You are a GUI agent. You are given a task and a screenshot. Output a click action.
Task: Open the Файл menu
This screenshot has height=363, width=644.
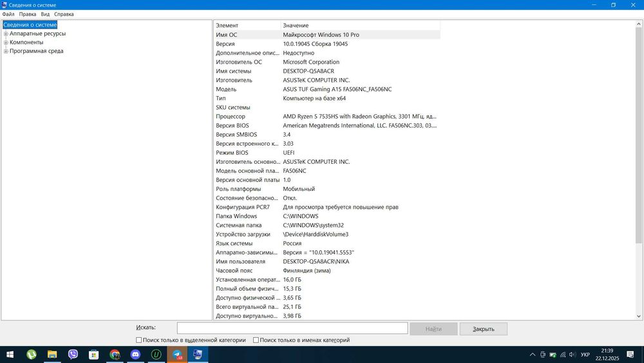(x=8, y=14)
